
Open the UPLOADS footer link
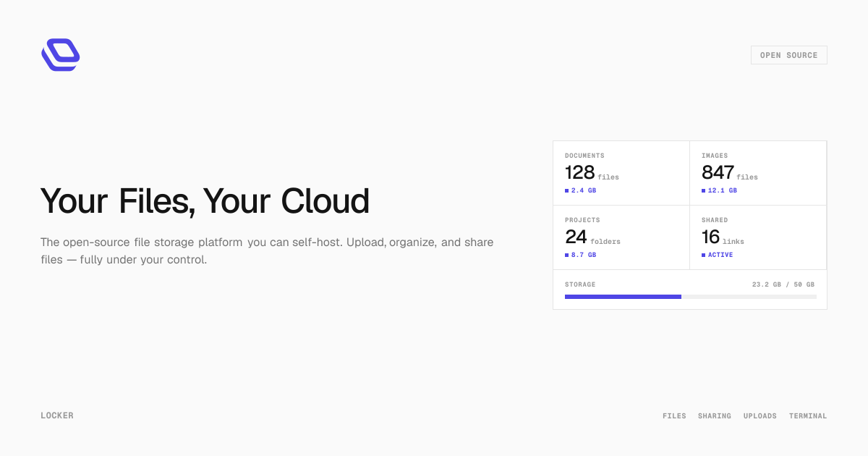point(760,416)
